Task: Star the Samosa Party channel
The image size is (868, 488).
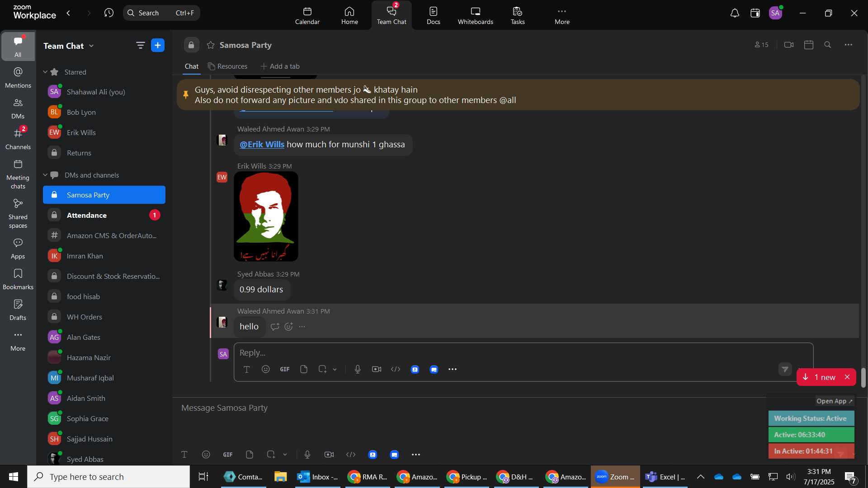Action: click(211, 45)
